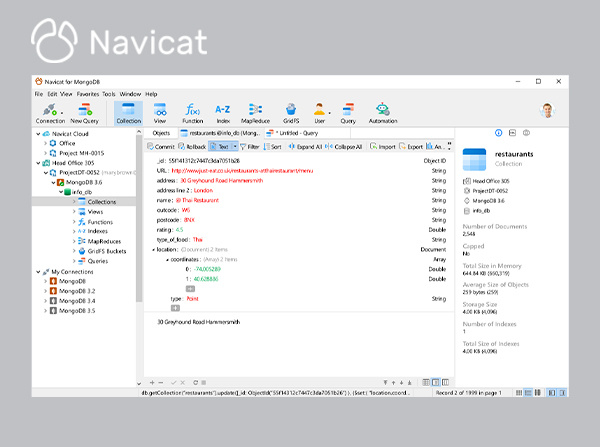This screenshot has height=447, width=600.
Task: Collapse the My Connections node
Action: point(38,272)
